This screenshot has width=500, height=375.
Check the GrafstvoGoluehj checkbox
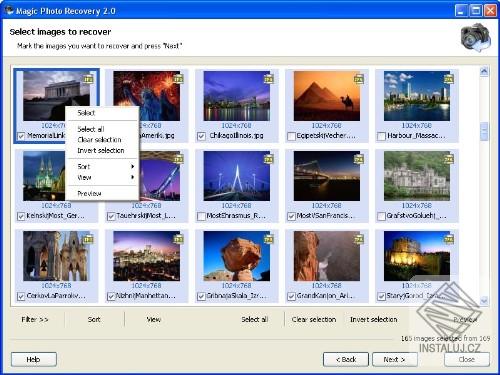[x=381, y=216]
